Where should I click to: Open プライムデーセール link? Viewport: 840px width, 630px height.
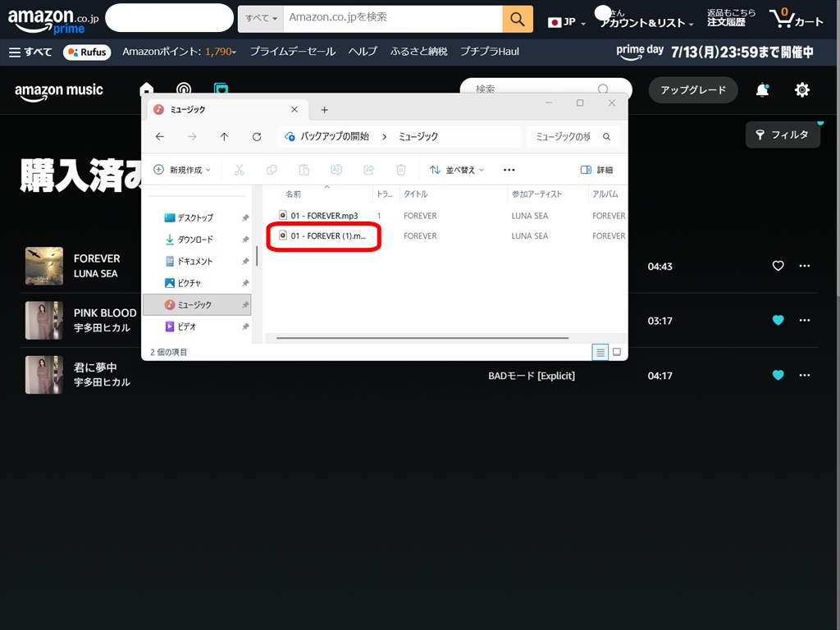pyautogui.click(x=293, y=52)
